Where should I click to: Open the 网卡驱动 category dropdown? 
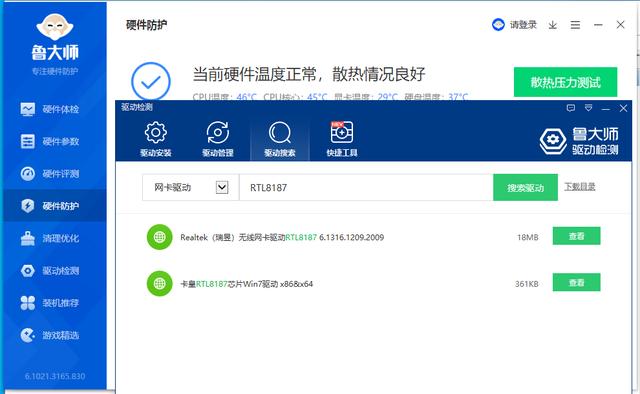tap(190, 187)
